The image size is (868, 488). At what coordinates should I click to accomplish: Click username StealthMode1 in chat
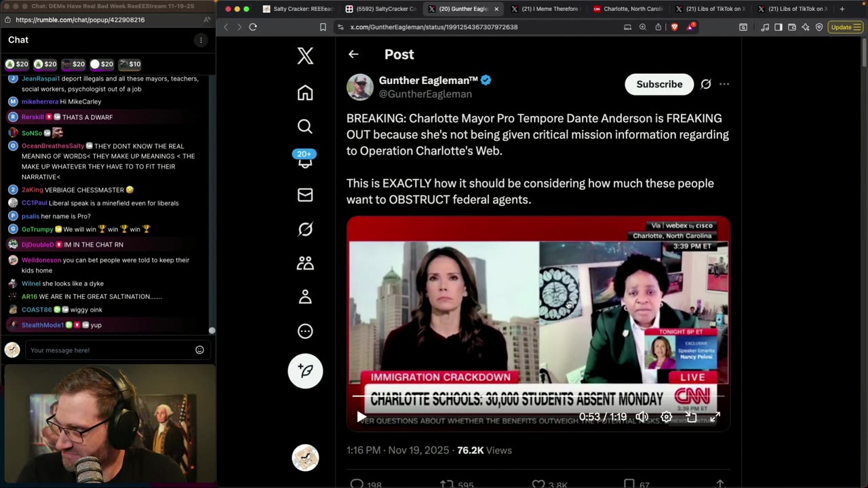pyautogui.click(x=43, y=325)
